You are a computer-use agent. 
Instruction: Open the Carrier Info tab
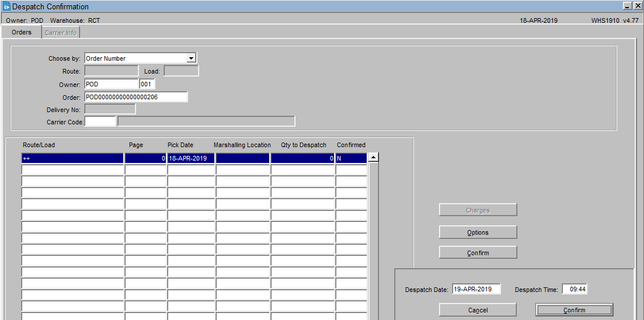click(x=61, y=33)
